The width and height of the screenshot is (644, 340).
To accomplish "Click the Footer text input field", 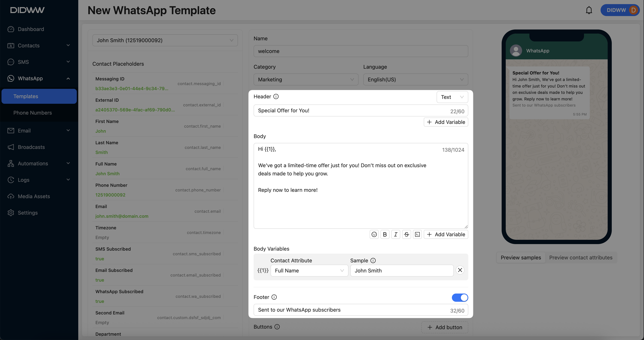I will point(361,310).
